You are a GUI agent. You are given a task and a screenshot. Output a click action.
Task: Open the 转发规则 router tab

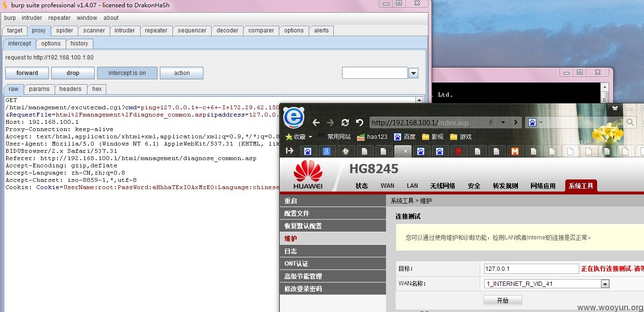[x=506, y=186]
